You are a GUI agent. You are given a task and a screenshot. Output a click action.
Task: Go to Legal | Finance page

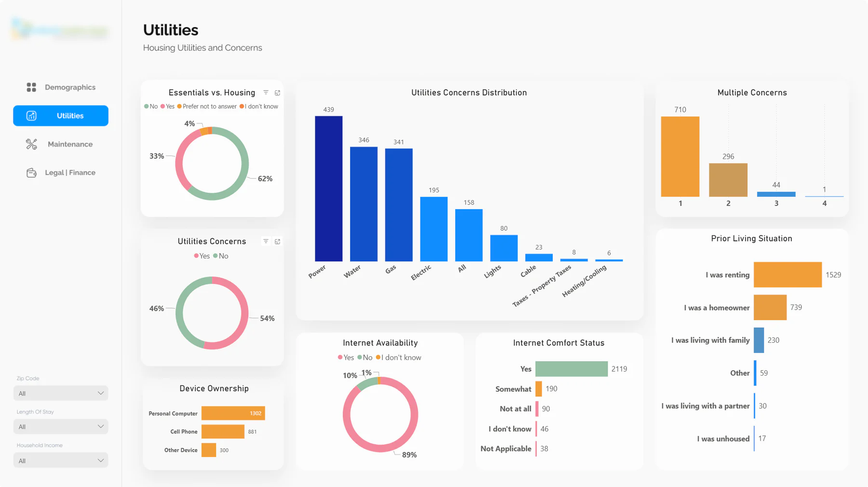[x=61, y=173]
